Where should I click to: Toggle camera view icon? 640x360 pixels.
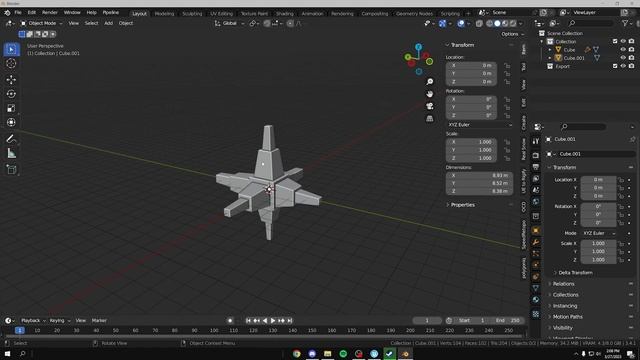point(430,106)
